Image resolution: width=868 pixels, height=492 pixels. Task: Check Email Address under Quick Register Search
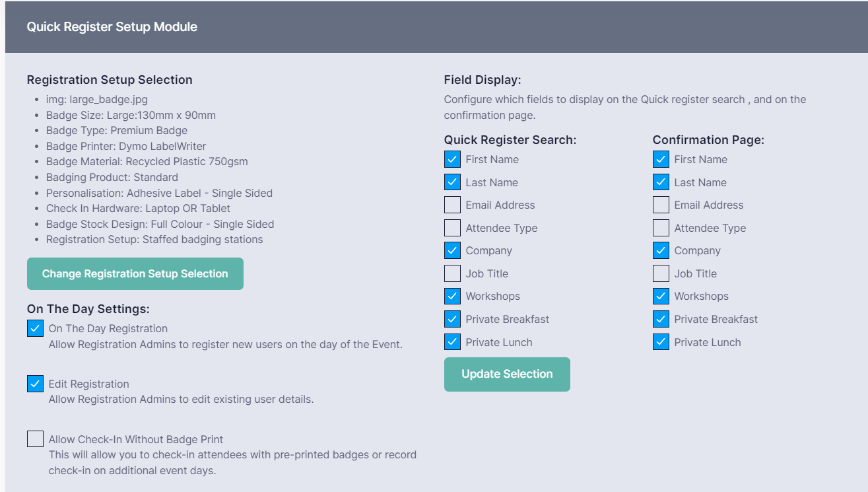[x=452, y=205]
